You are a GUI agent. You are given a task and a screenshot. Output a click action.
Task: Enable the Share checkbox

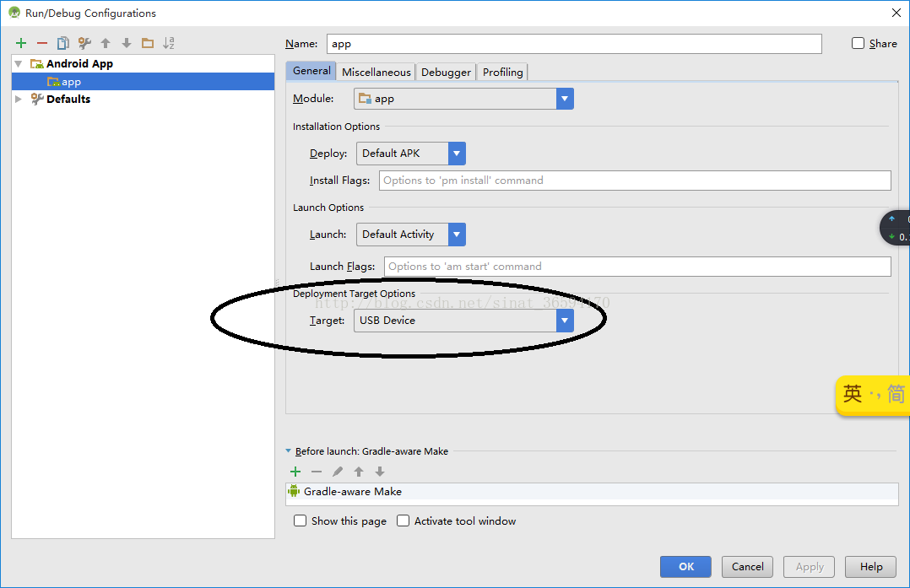[859, 43]
